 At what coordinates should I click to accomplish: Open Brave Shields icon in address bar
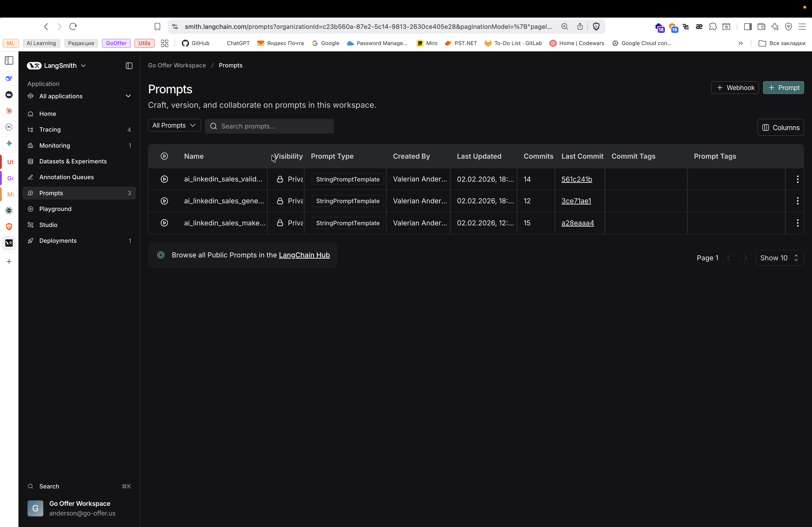click(x=596, y=27)
